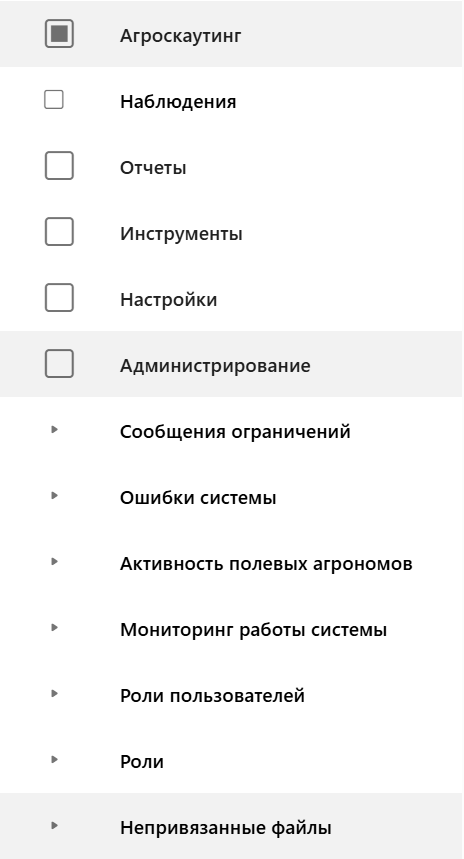This screenshot has width=464, height=859.
Task: Expand the Непривязанные файлы arrow
Action: click(x=54, y=826)
